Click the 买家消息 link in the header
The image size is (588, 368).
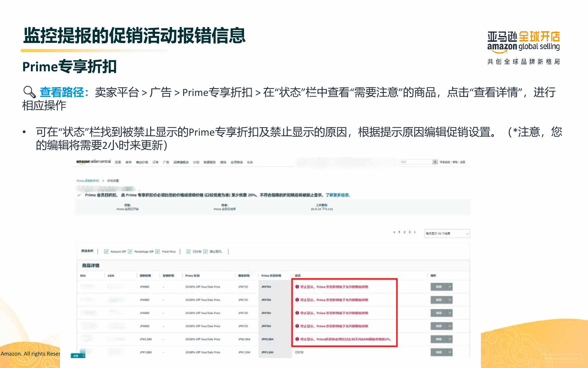(445, 162)
